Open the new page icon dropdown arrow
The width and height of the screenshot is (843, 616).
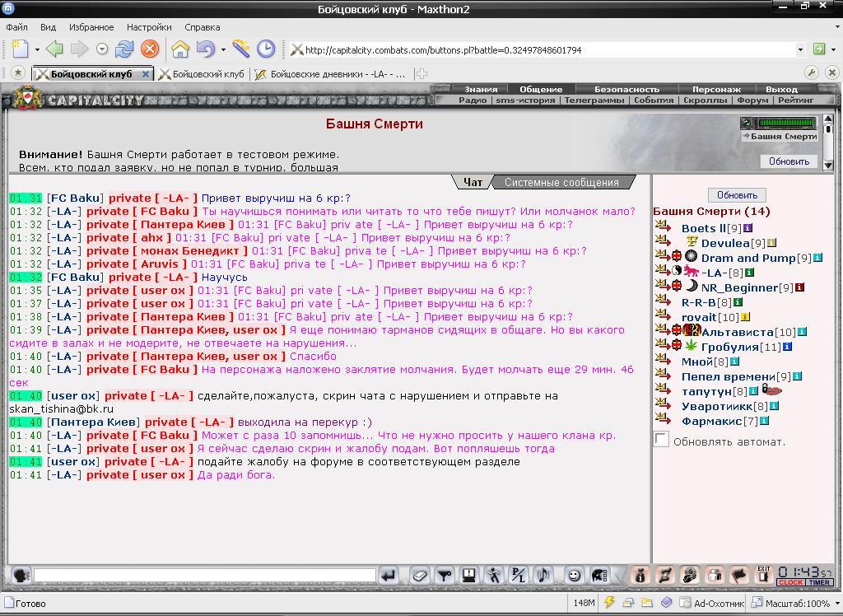coord(36,50)
